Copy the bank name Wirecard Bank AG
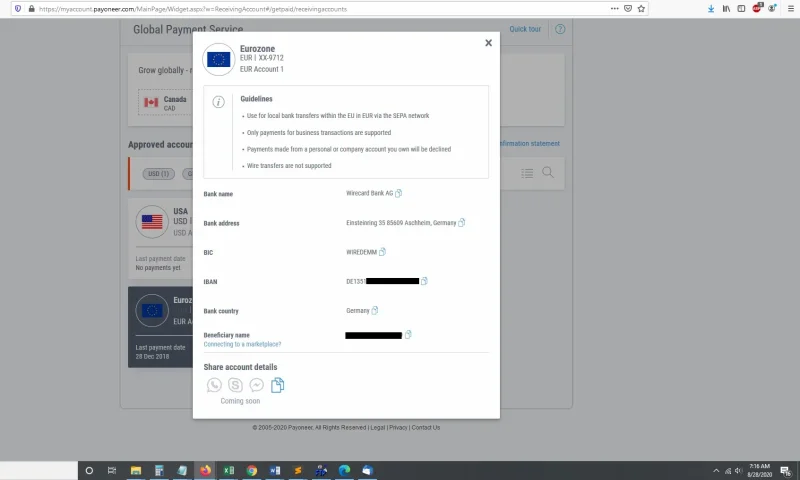Image resolution: width=800 pixels, height=480 pixels. click(x=398, y=193)
